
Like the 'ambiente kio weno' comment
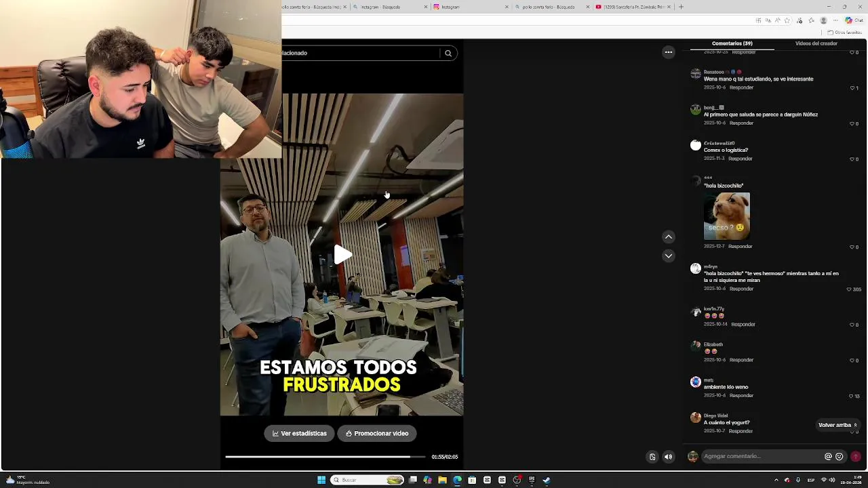[851, 396]
